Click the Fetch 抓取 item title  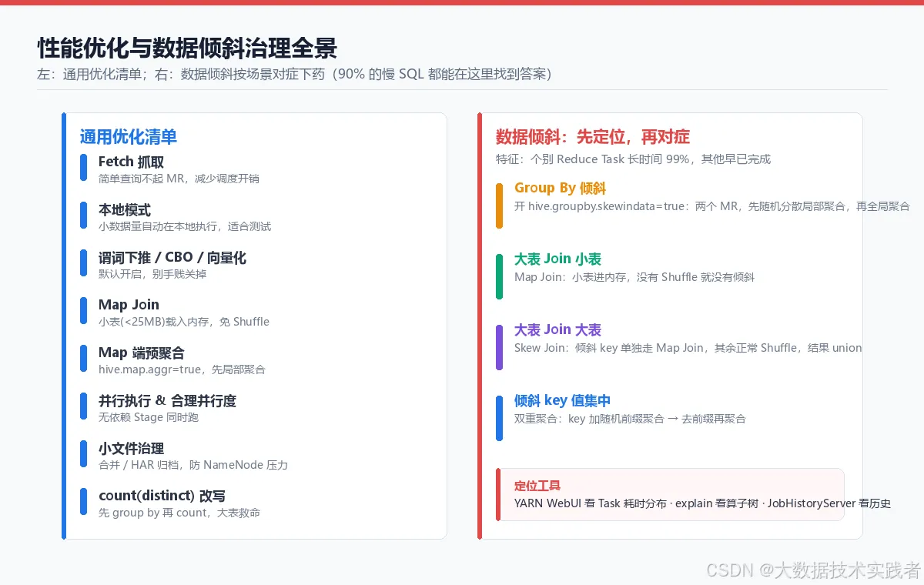(131, 162)
